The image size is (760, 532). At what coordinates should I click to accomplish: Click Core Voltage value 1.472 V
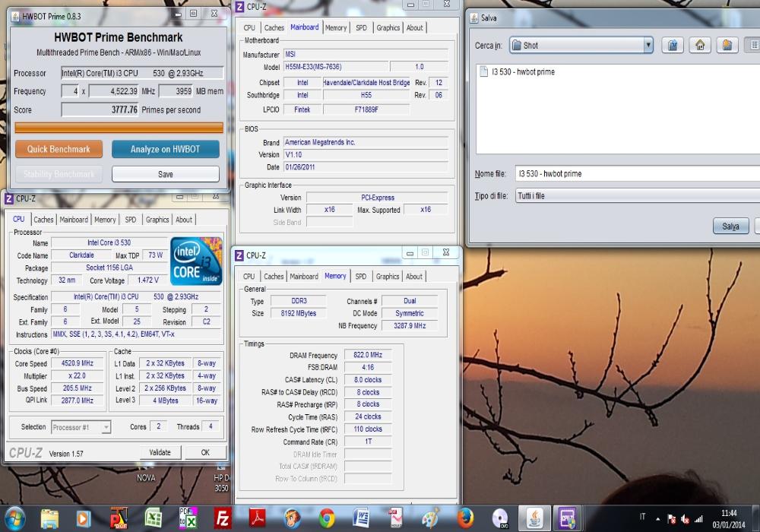coord(148,280)
